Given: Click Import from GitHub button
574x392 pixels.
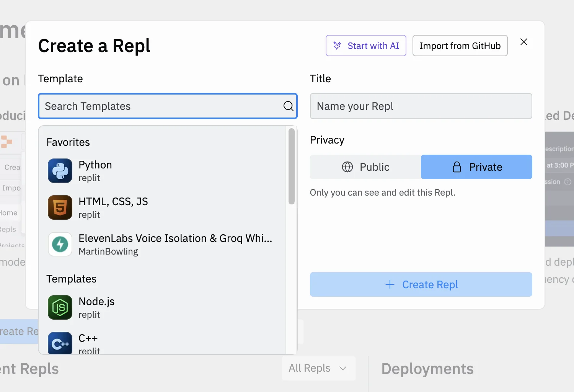Looking at the screenshot, I should coord(460,46).
